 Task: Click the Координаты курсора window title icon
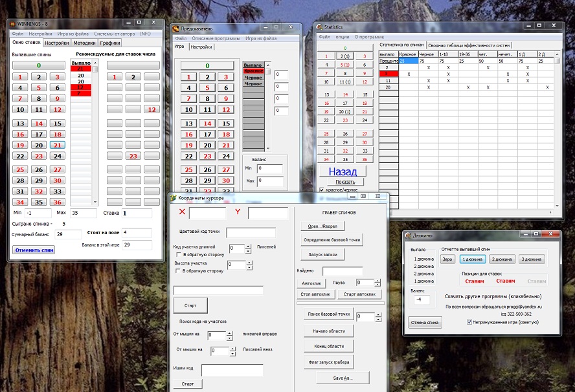tap(173, 197)
